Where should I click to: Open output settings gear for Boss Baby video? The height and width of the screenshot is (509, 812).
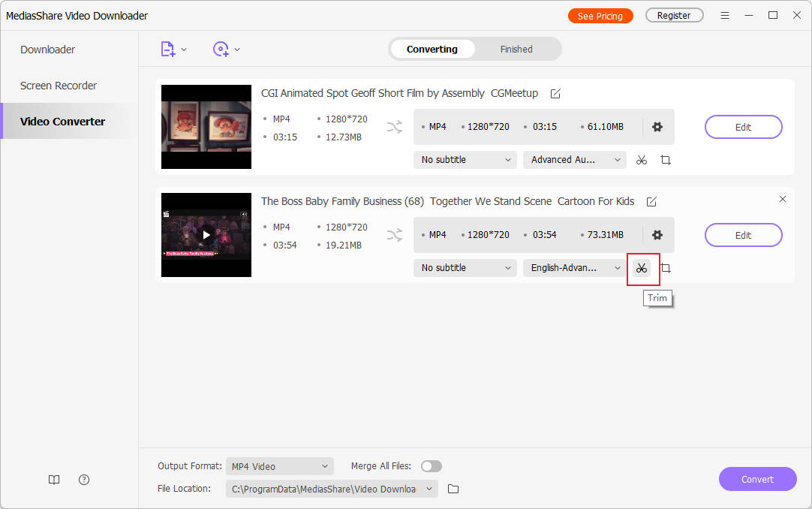tap(657, 235)
